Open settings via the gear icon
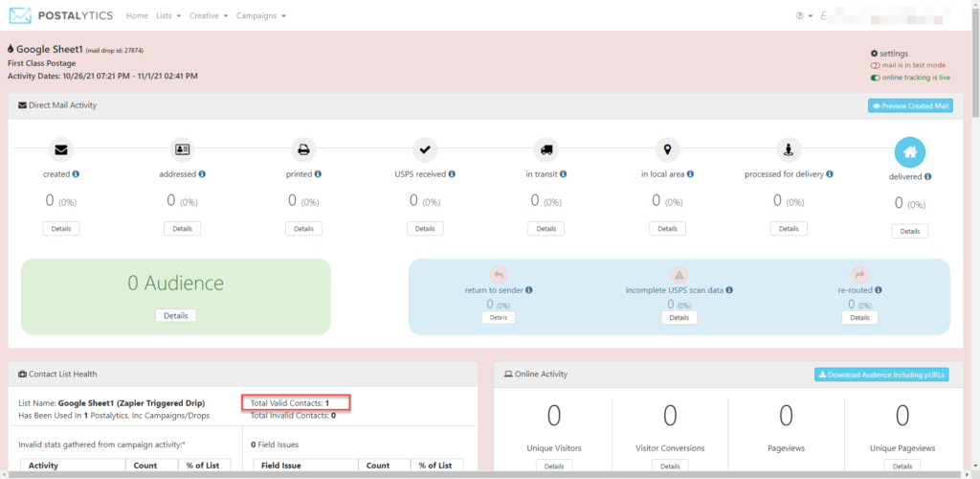The height and width of the screenshot is (479, 980). (875, 54)
